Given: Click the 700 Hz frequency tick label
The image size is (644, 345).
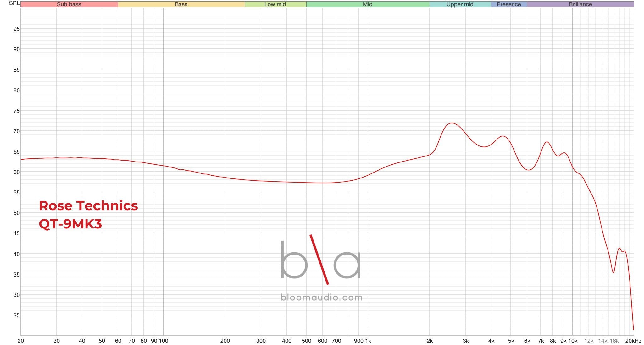Looking at the screenshot, I should [x=336, y=341].
